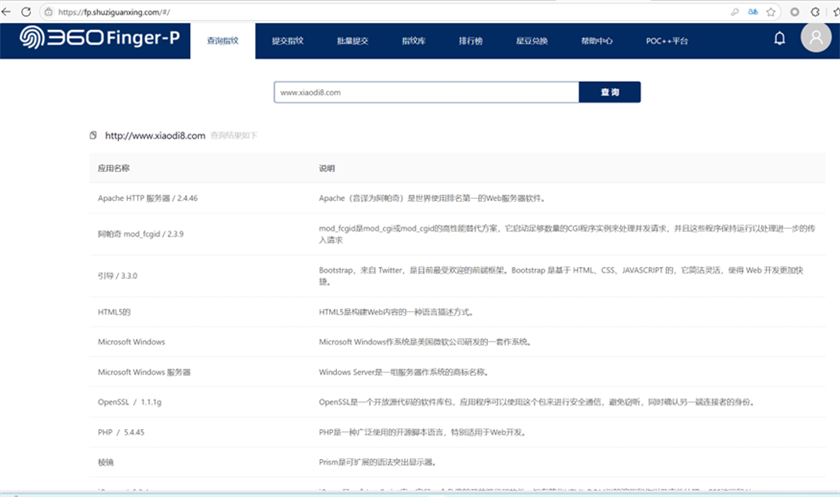Select the Microsoft Windows entry

pyautogui.click(x=131, y=342)
